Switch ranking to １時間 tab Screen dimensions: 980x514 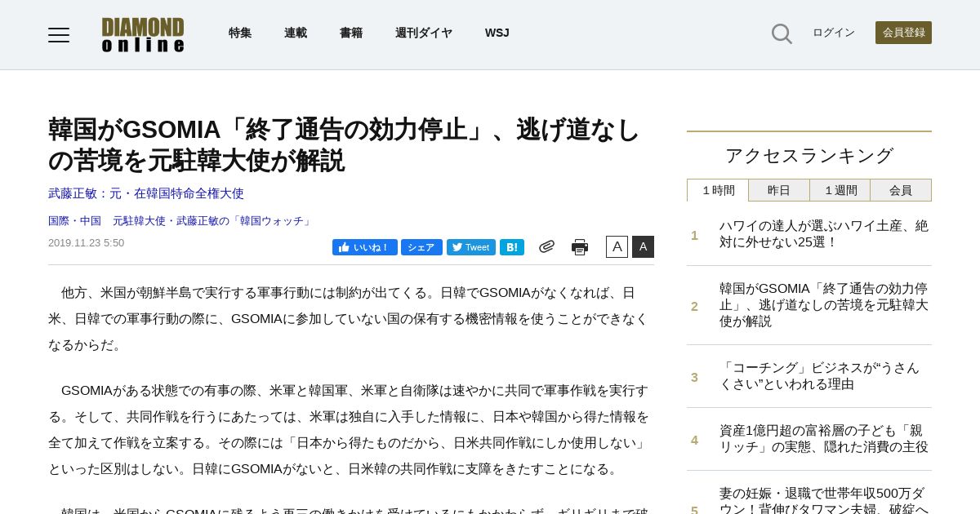pyautogui.click(x=718, y=190)
